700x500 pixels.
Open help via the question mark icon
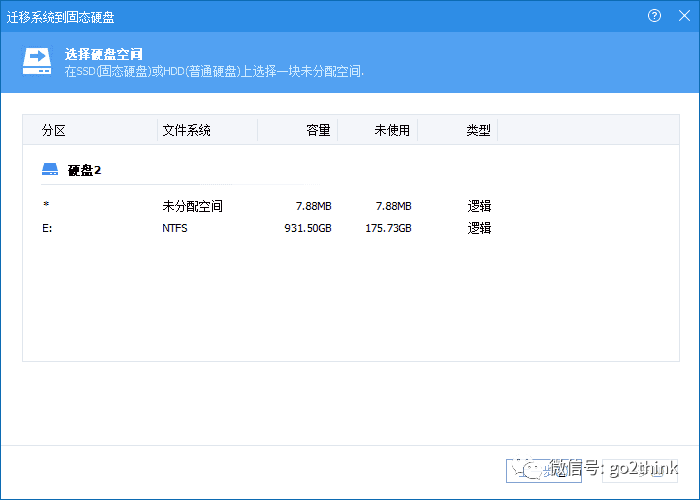click(654, 16)
